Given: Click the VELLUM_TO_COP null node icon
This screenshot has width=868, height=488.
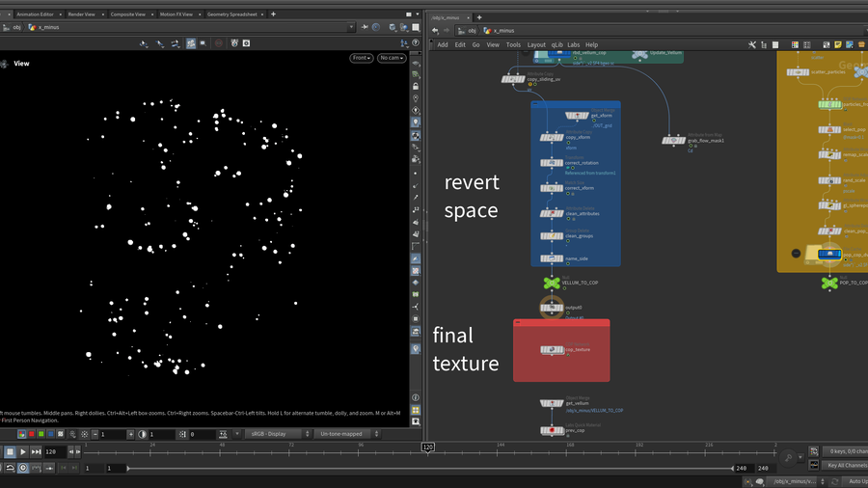Looking at the screenshot, I should pos(551,283).
